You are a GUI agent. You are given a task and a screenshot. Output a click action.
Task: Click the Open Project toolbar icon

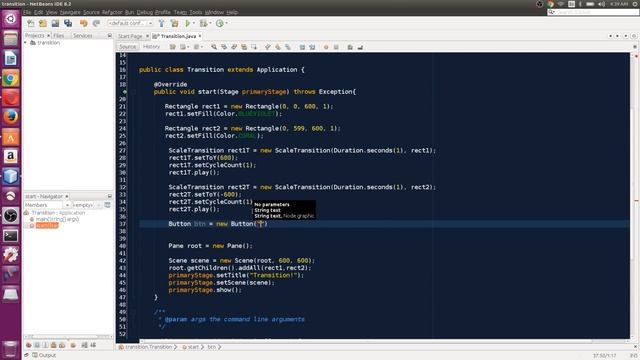55,23
